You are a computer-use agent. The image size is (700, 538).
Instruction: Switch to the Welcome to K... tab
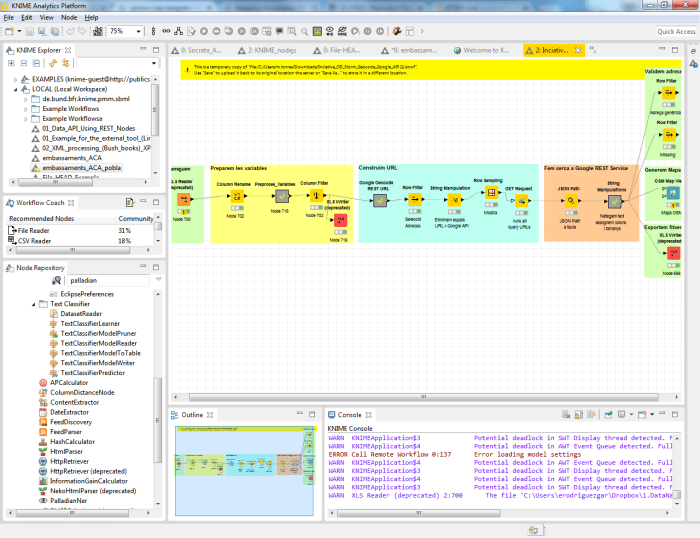tap(483, 49)
